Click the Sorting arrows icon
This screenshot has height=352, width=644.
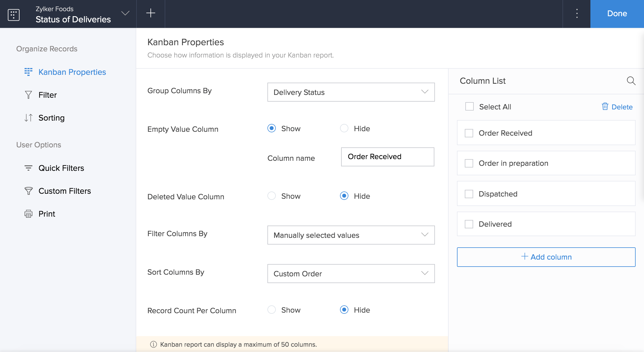click(28, 118)
